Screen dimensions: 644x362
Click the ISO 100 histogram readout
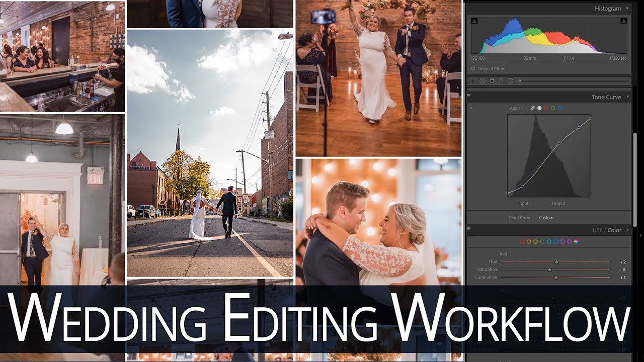[x=478, y=58]
